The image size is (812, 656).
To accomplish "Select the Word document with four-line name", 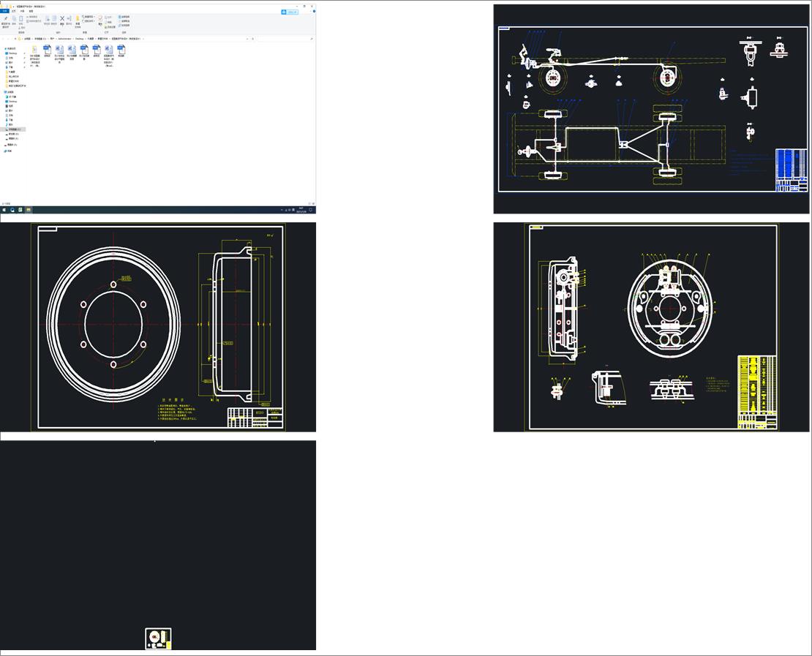I will [x=109, y=56].
